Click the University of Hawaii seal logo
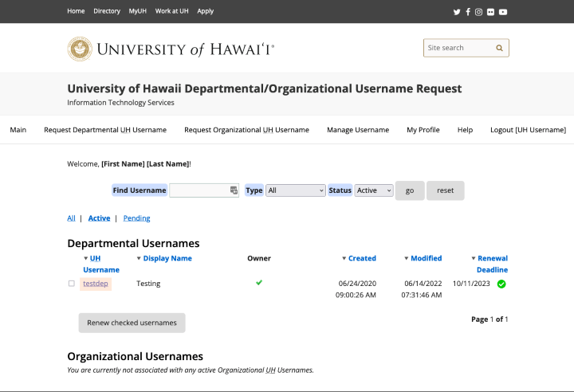 pyautogui.click(x=80, y=49)
